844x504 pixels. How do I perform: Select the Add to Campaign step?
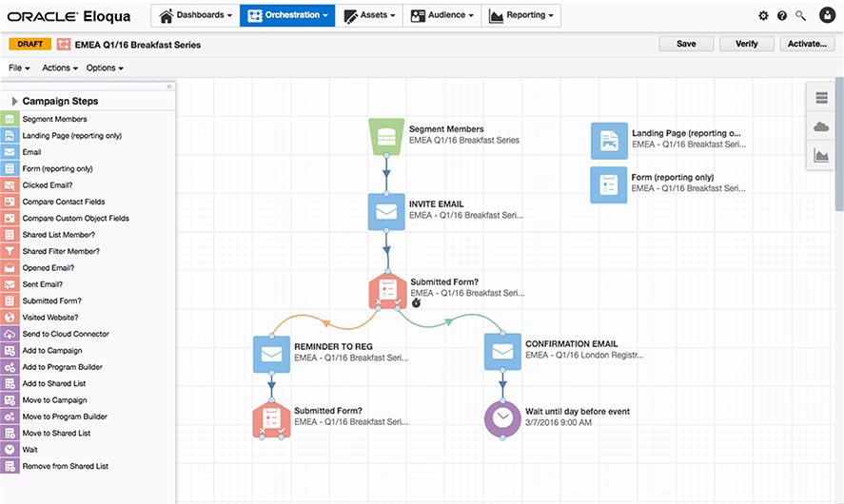pyautogui.click(x=52, y=351)
